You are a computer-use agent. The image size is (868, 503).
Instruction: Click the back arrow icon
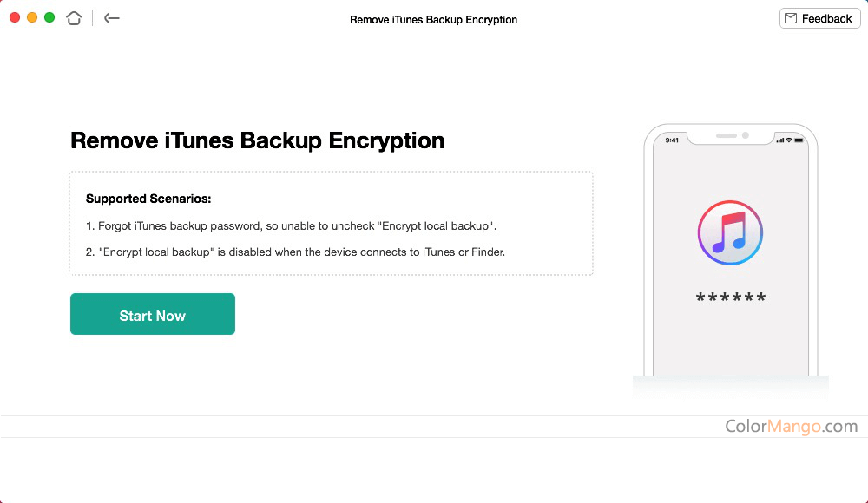click(111, 18)
